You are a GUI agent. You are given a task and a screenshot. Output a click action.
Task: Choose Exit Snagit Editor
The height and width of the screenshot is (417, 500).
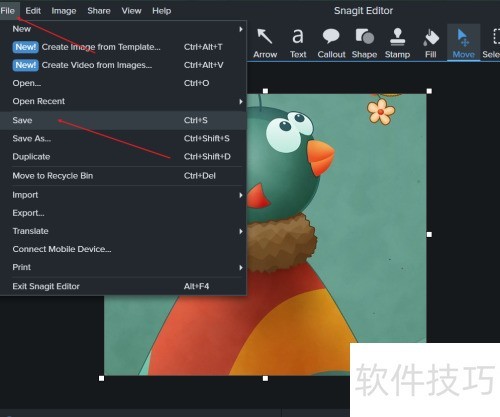click(123, 286)
